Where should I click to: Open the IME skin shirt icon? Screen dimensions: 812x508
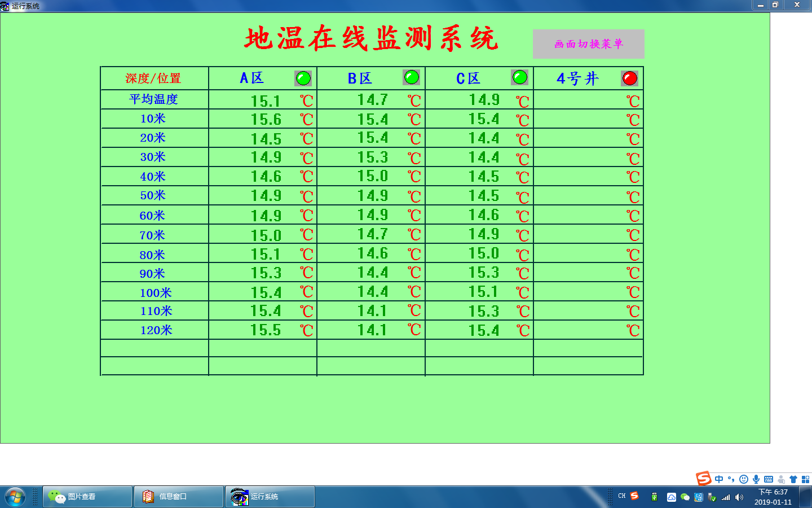(793, 479)
